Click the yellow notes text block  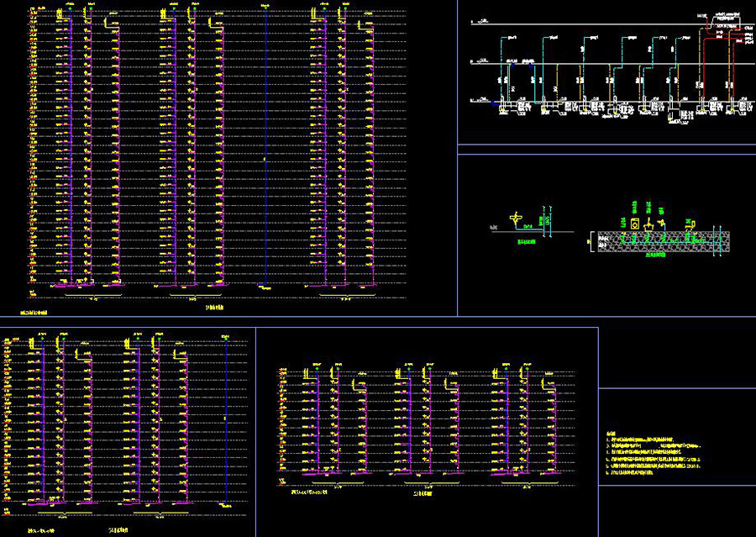pyautogui.click(x=655, y=458)
